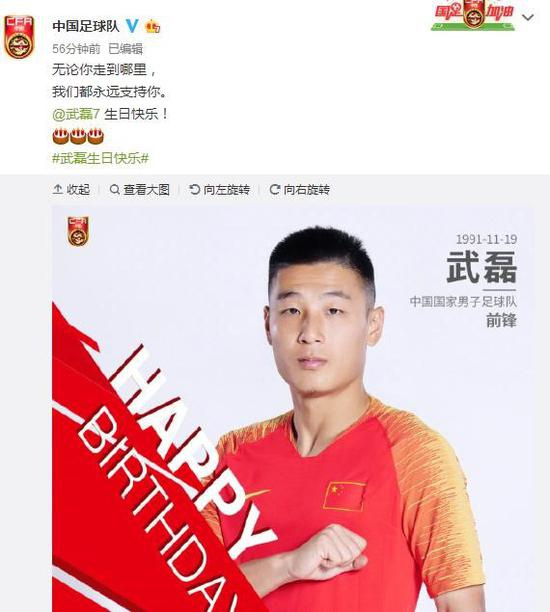The height and width of the screenshot is (612, 550).
Task: Click the CFA team avatar badge
Action: [19, 37]
